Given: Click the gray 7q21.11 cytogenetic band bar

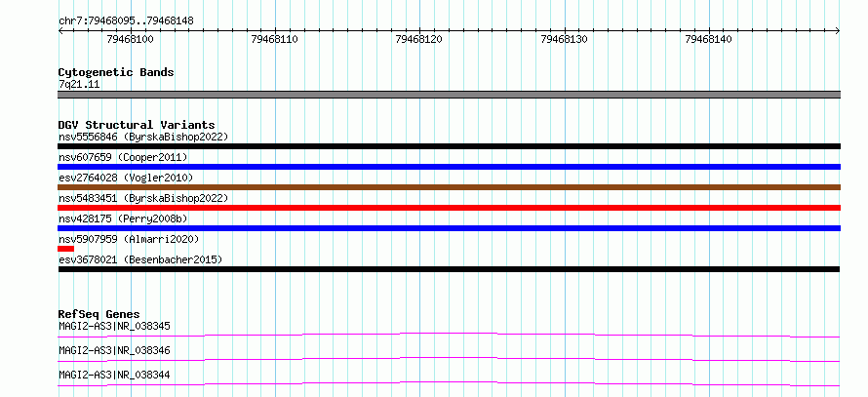Looking at the screenshot, I should pos(449,95).
